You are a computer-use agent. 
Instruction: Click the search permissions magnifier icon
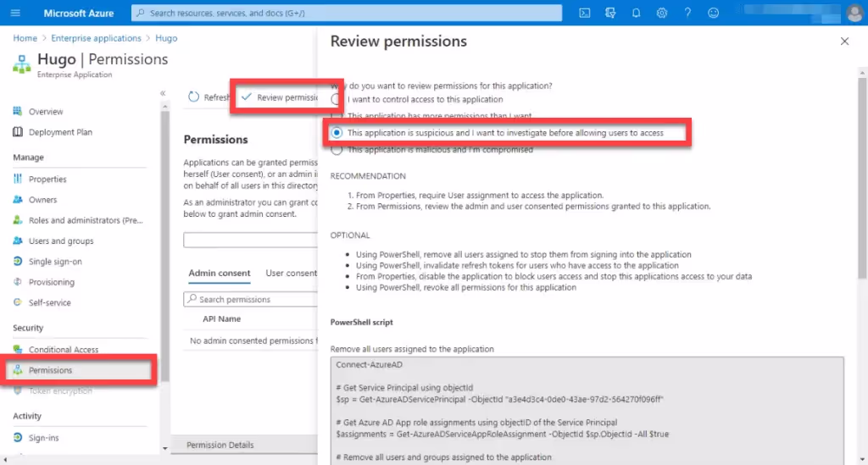(x=192, y=299)
